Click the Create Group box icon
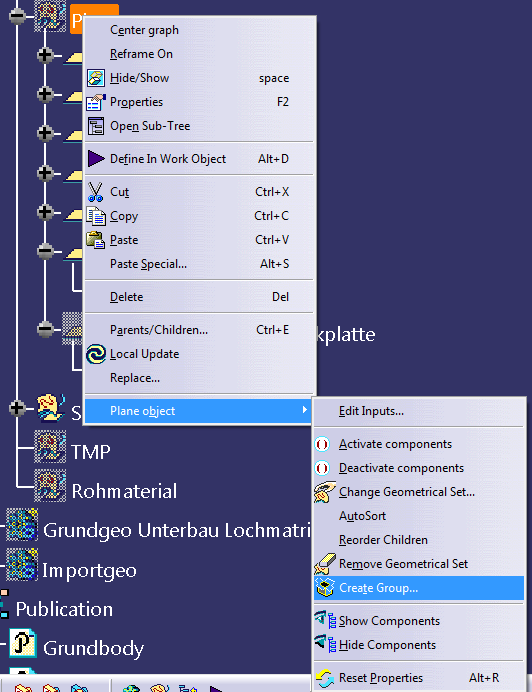532x692 pixels. pyautogui.click(x=325, y=588)
